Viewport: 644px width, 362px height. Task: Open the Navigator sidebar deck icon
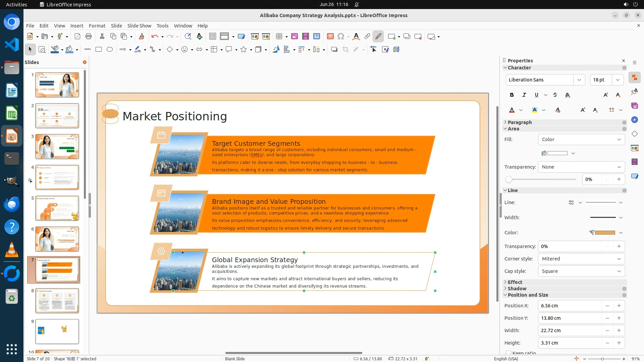click(x=634, y=120)
